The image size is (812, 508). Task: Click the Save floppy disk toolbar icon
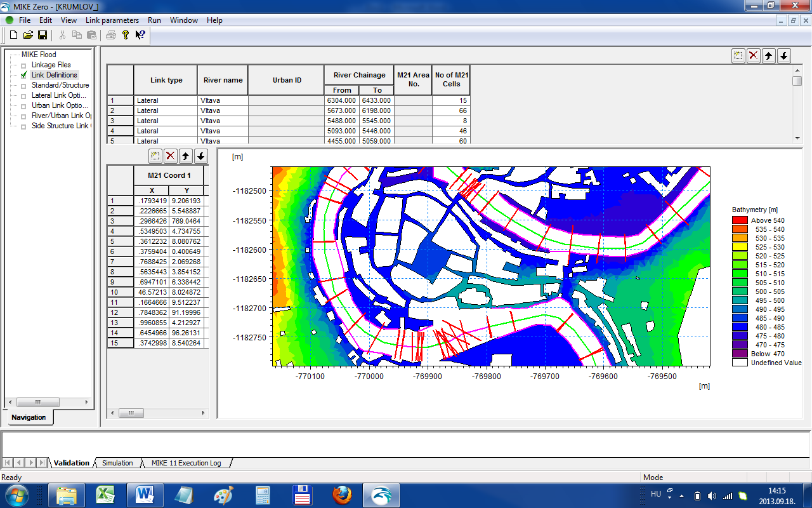[43, 35]
